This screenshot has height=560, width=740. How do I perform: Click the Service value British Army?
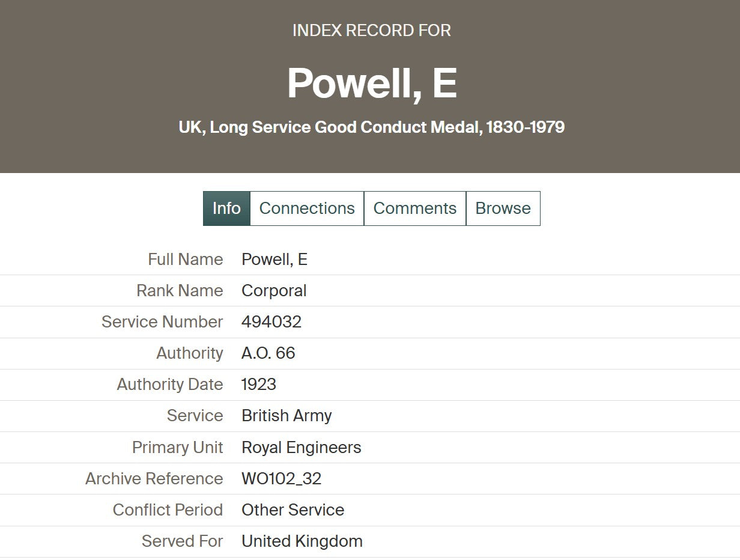[x=287, y=416]
